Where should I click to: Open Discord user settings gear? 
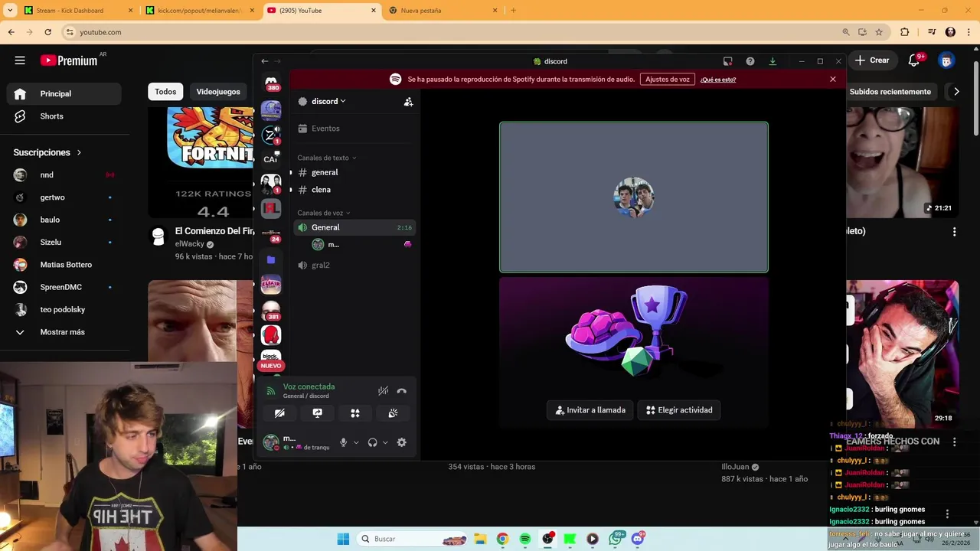coord(401,442)
